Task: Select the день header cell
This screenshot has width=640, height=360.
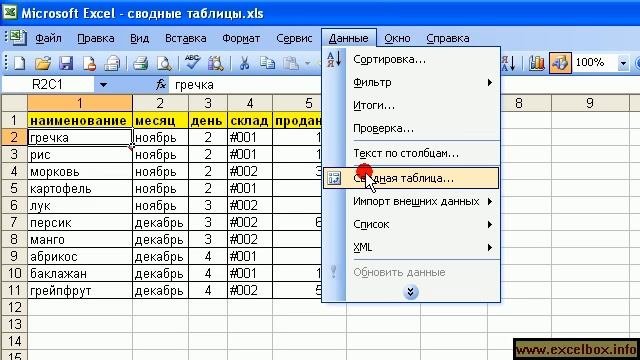Action: 208,120
